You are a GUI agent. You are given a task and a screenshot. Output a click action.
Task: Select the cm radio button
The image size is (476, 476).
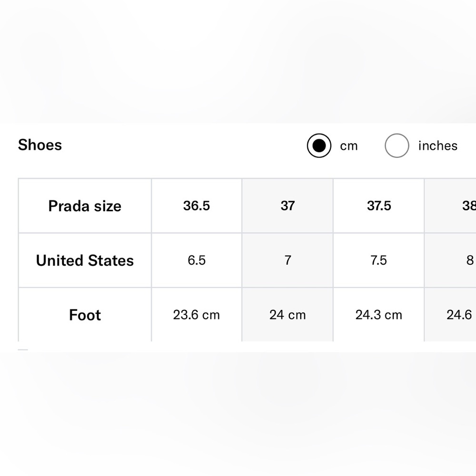pyautogui.click(x=319, y=146)
